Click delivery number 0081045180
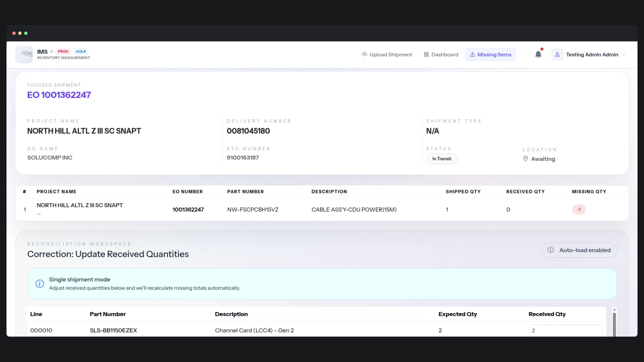This screenshot has width=644, height=362. click(248, 131)
